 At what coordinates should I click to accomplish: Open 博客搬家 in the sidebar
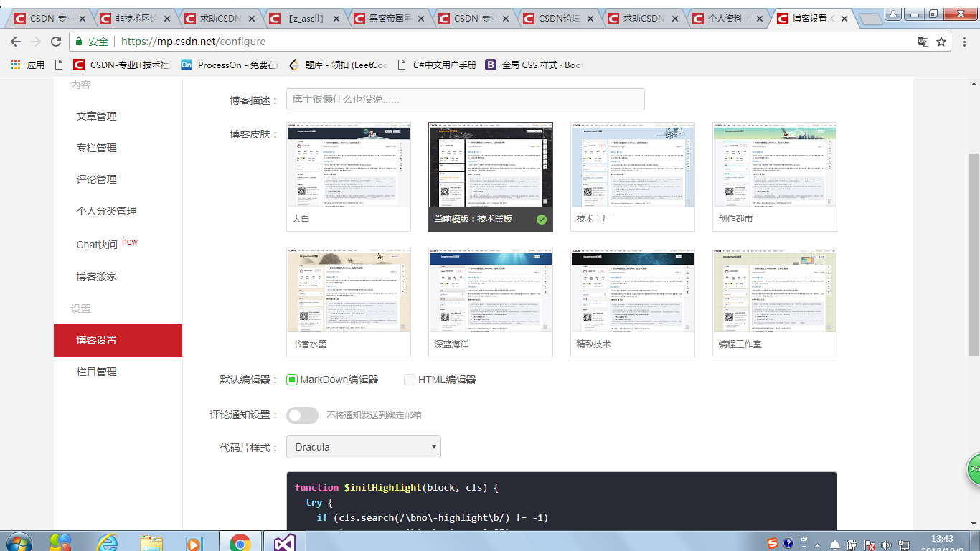pos(96,276)
